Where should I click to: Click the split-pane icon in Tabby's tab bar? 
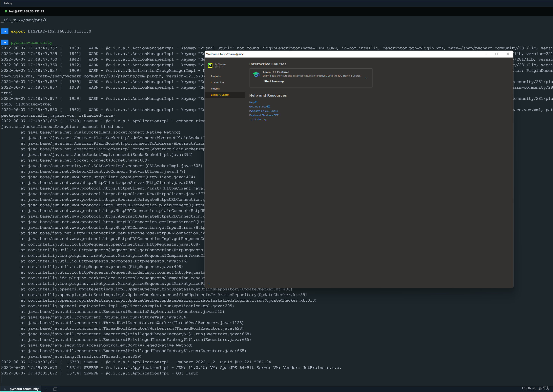point(55,389)
